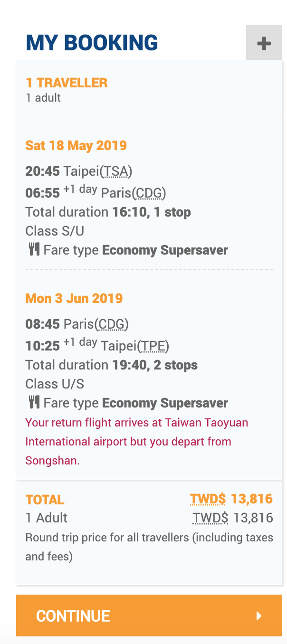Click the TSA airport code abbreviation
Screen dimensions: 287x644
tap(116, 171)
